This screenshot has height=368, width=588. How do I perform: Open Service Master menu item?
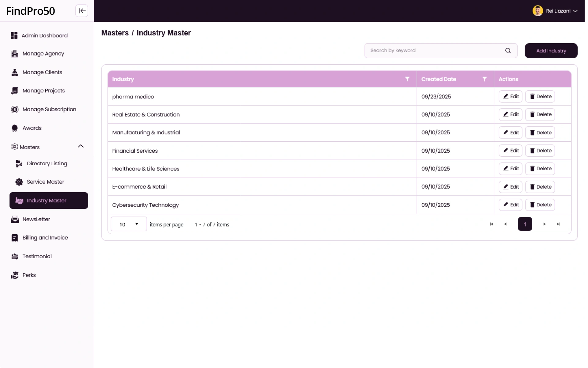45,182
